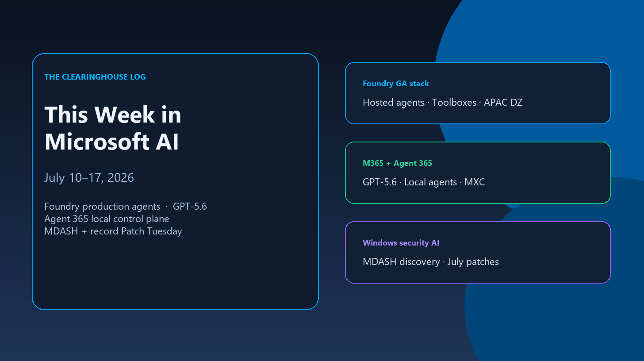Click 'Hosted agents · Toolboxes · APAC DZ' text
This screenshot has width=644, height=361.
pyautogui.click(x=443, y=103)
